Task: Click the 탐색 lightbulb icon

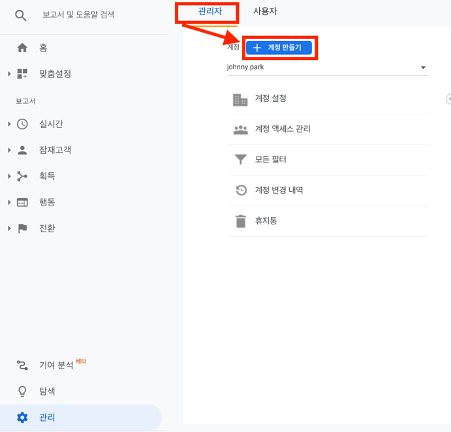Action: point(22,391)
